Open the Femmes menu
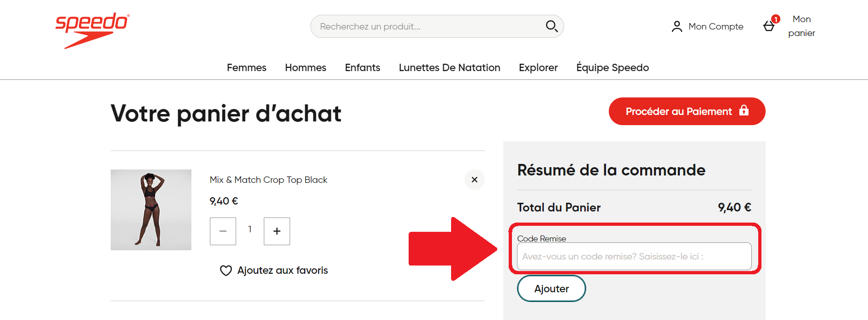 pos(246,67)
